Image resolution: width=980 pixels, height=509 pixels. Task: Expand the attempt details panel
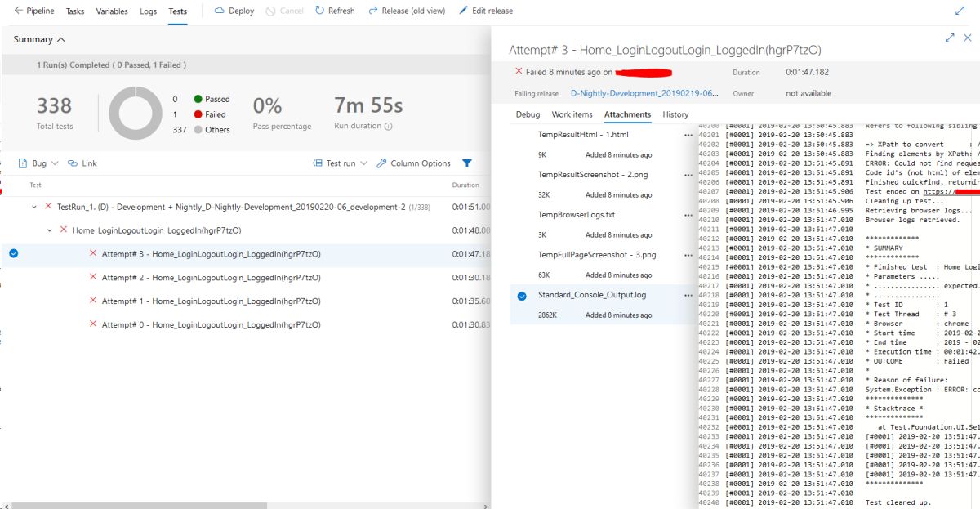(950, 38)
